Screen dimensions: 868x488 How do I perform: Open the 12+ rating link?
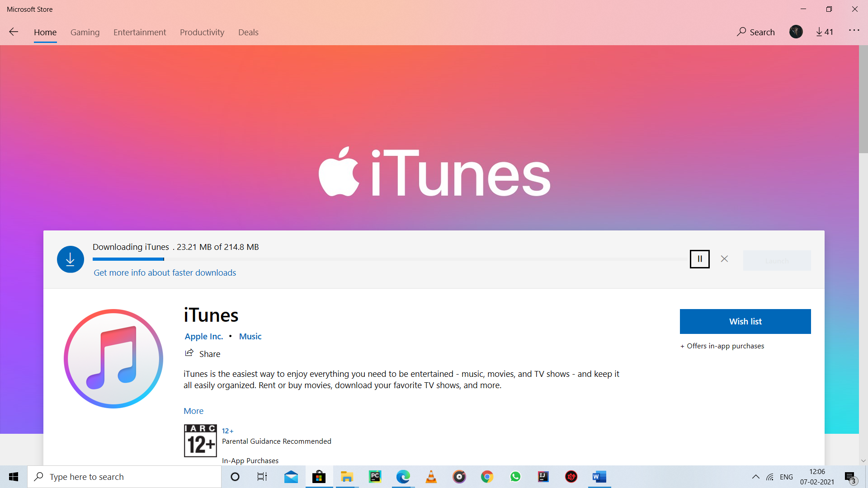coord(227,431)
